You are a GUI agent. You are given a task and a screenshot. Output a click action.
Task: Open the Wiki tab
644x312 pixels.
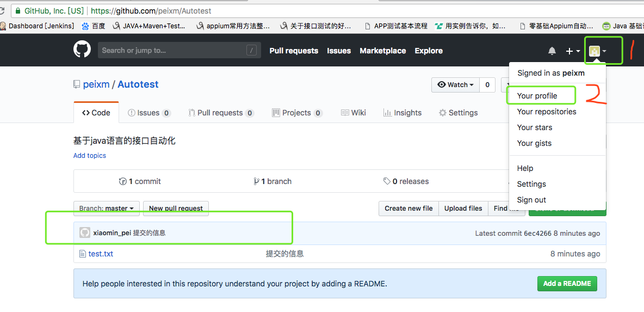point(353,113)
